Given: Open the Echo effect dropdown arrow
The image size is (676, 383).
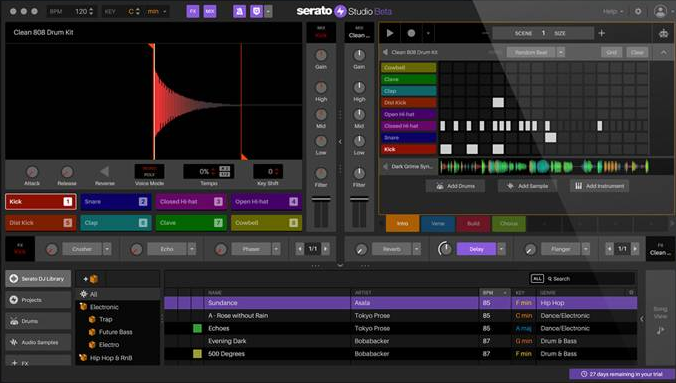Looking at the screenshot, I should click(x=192, y=249).
